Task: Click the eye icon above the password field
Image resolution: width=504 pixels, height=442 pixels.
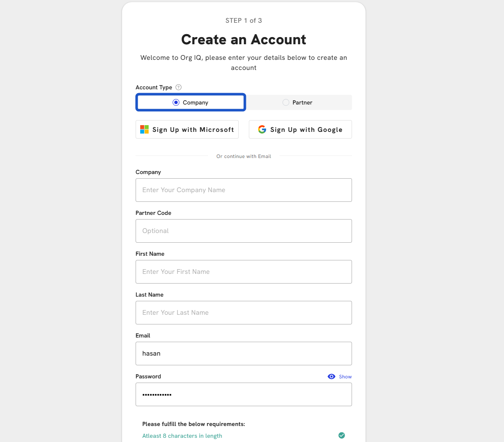Action: pos(331,377)
